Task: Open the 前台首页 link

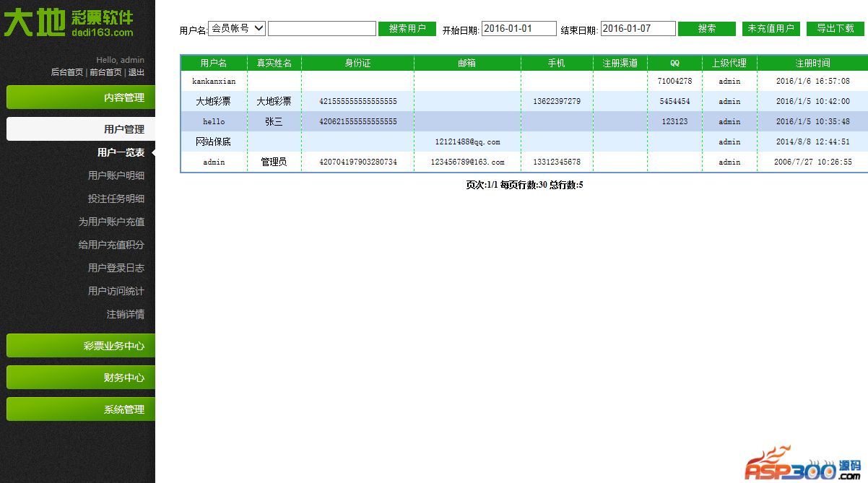Action: 105,72
